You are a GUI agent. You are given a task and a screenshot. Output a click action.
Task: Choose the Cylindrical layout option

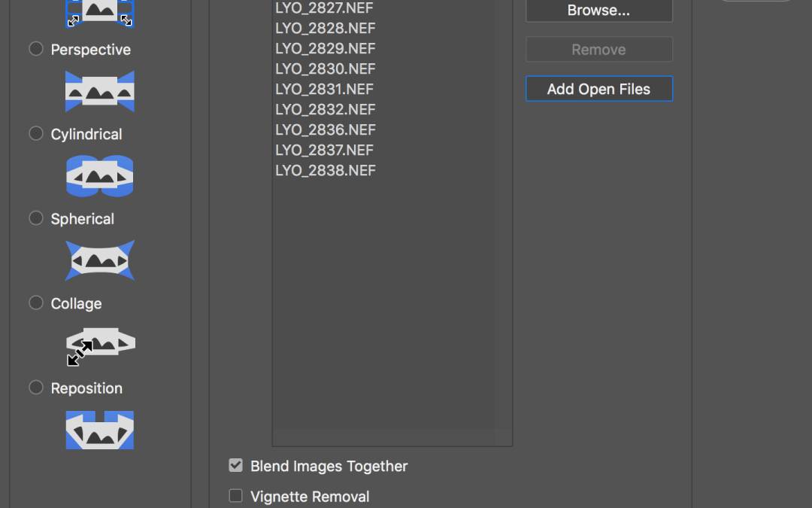tap(36, 133)
